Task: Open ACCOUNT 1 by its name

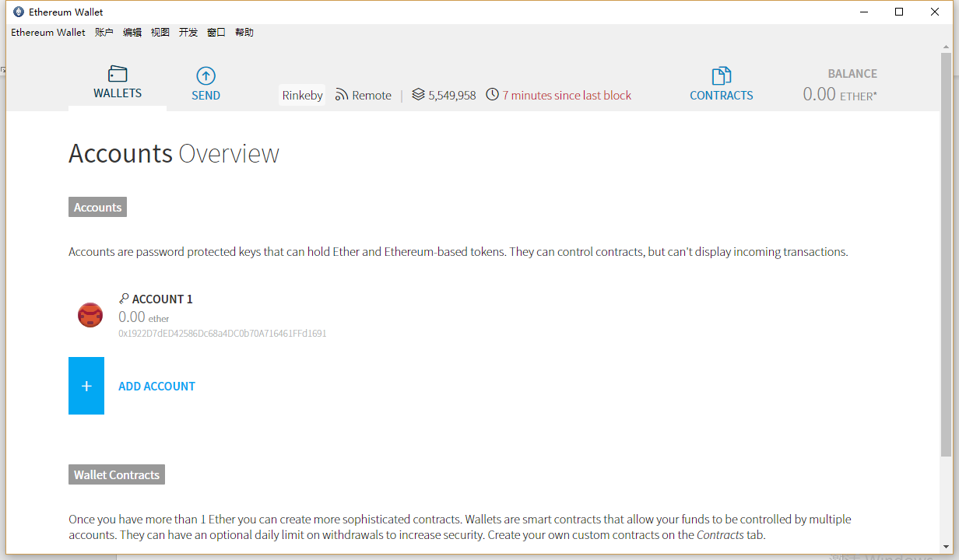Action: tap(162, 299)
